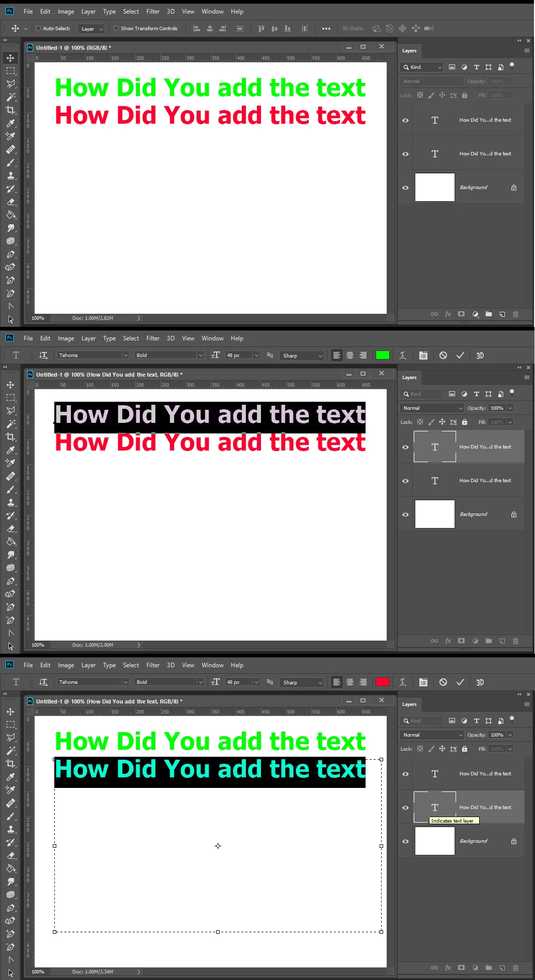Open the Auto-Select Layer dropdown
535x980 pixels.
(91, 29)
